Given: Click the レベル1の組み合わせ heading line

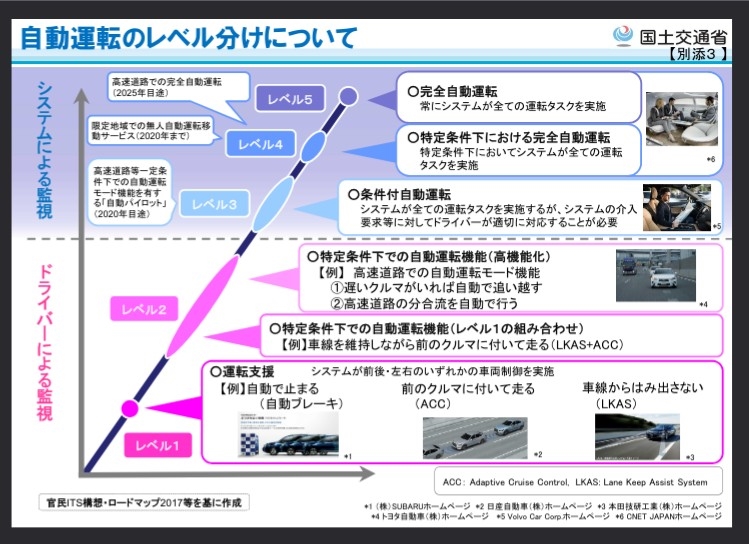Looking at the screenshot, I should point(427,329).
